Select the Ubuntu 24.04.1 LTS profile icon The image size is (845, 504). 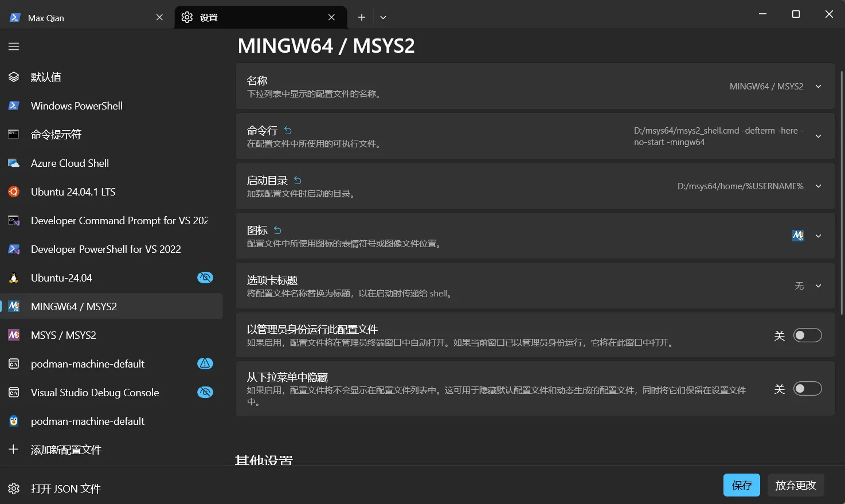(x=14, y=192)
